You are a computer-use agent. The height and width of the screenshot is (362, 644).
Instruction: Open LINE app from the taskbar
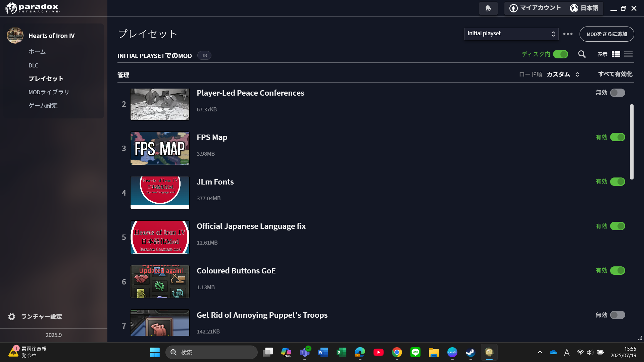(x=415, y=352)
